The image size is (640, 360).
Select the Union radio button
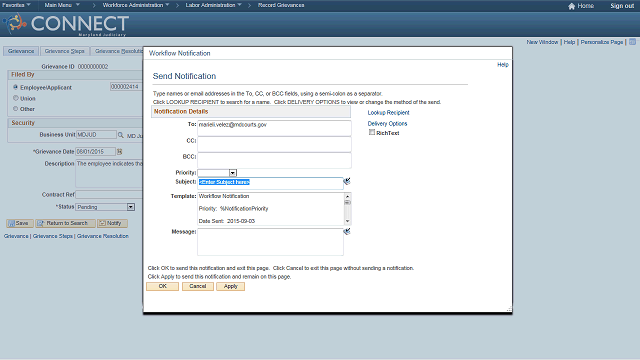(16, 98)
